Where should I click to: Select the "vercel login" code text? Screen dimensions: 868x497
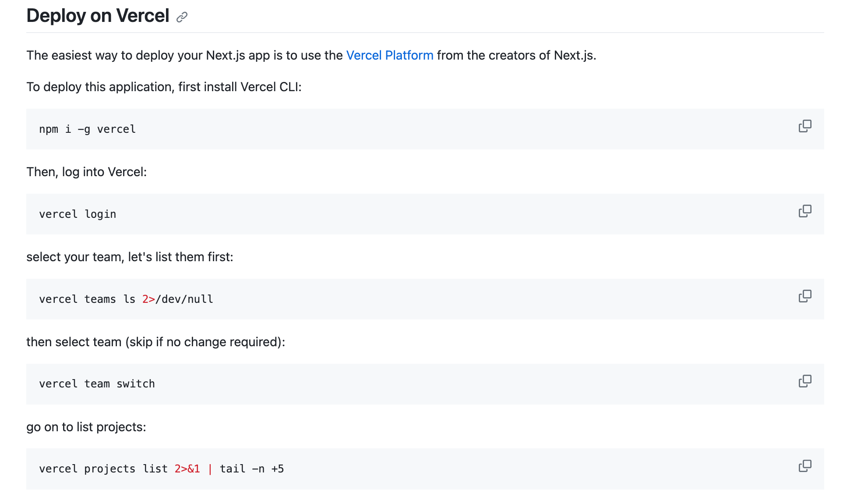[x=77, y=214]
